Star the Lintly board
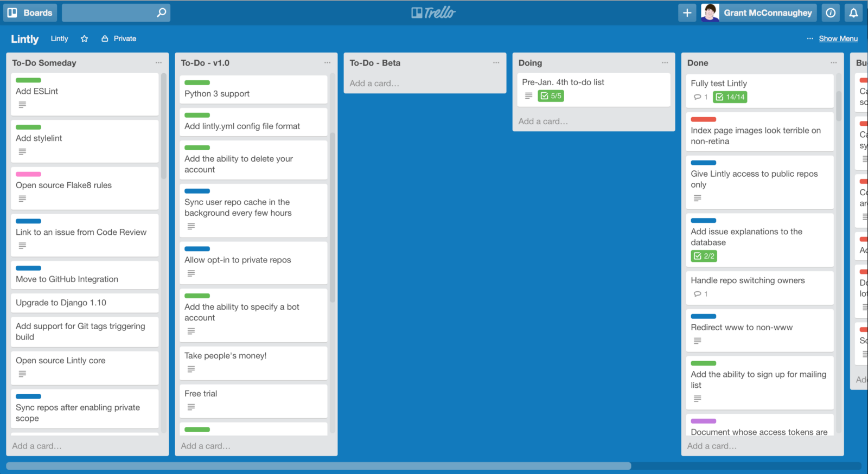 coord(84,39)
